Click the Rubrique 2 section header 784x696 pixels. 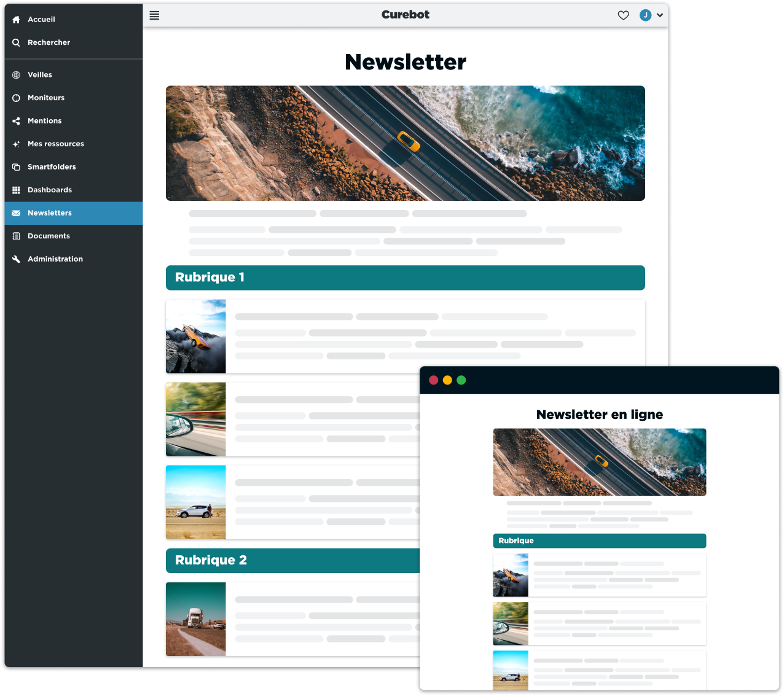click(292, 560)
